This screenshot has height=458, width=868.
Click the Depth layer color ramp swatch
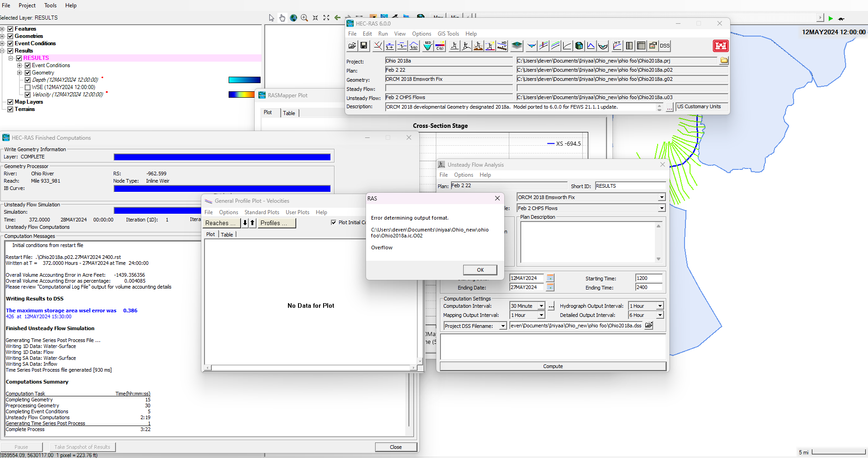245,80
